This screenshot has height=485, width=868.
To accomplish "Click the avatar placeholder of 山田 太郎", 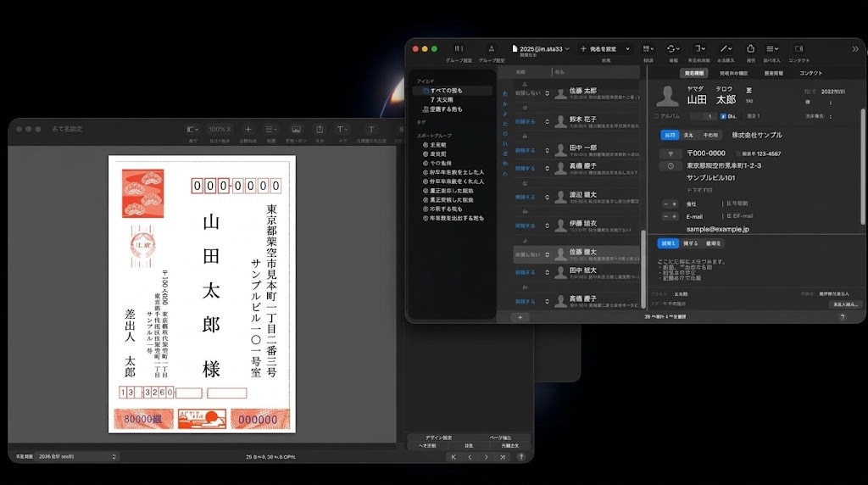I will point(667,96).
